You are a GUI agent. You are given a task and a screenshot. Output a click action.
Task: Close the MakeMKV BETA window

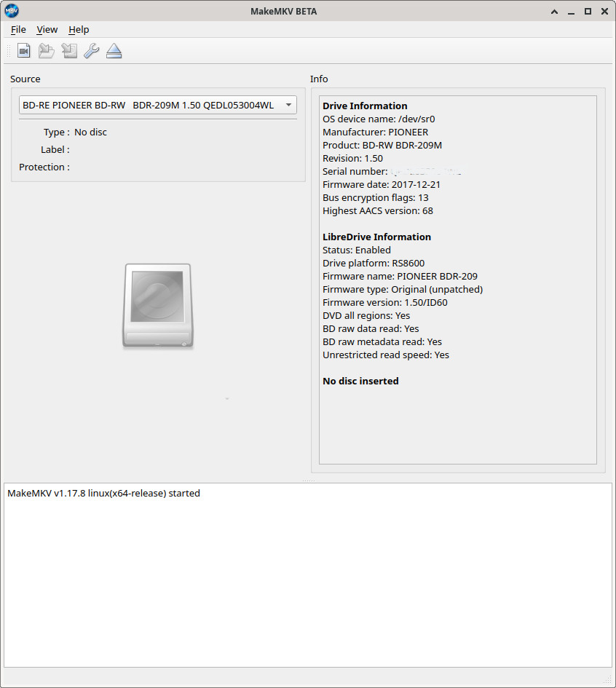click(604, 12)
